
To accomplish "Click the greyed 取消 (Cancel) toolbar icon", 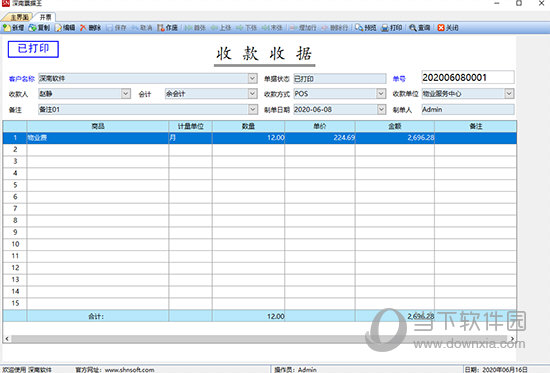I will [142, 27].
